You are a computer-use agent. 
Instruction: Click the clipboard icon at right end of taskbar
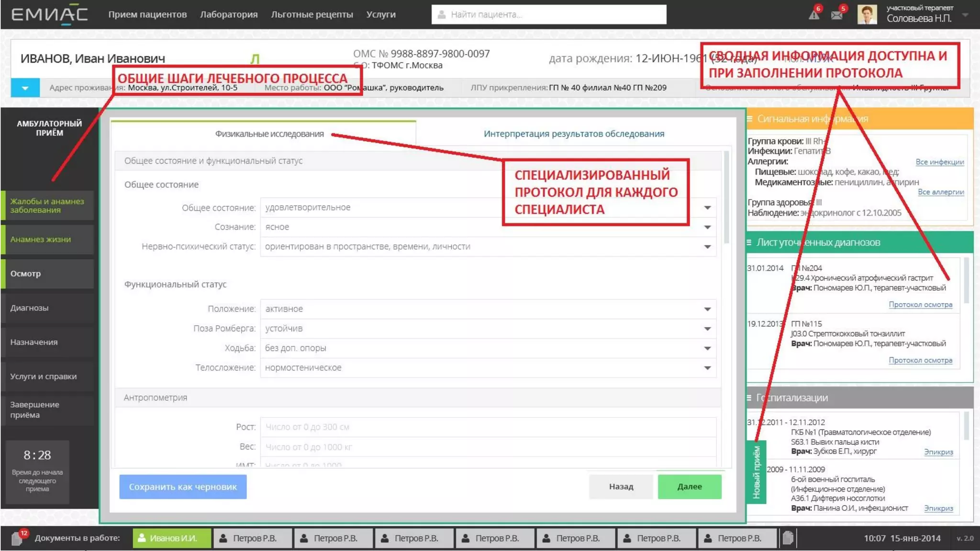tap(788, 538)
